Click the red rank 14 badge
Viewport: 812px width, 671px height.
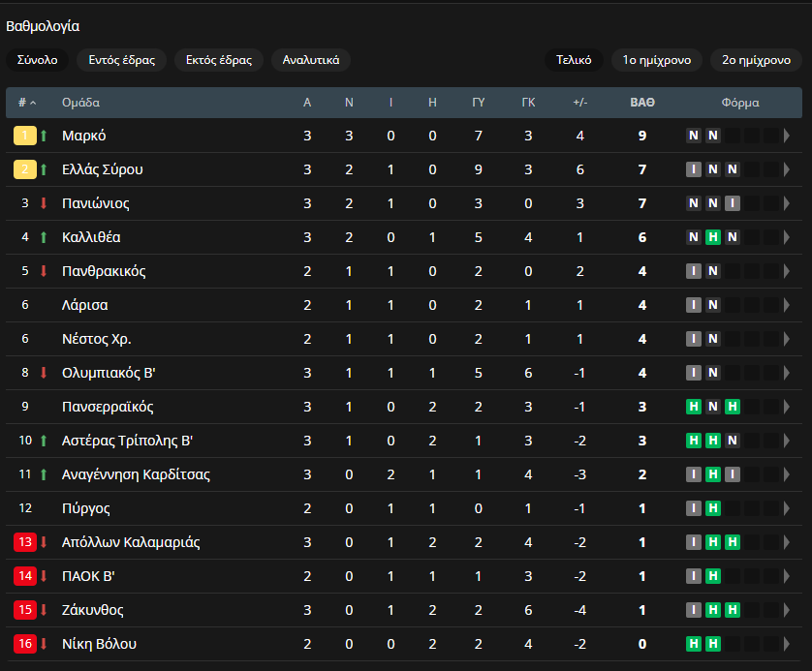[x=25, y=576]
